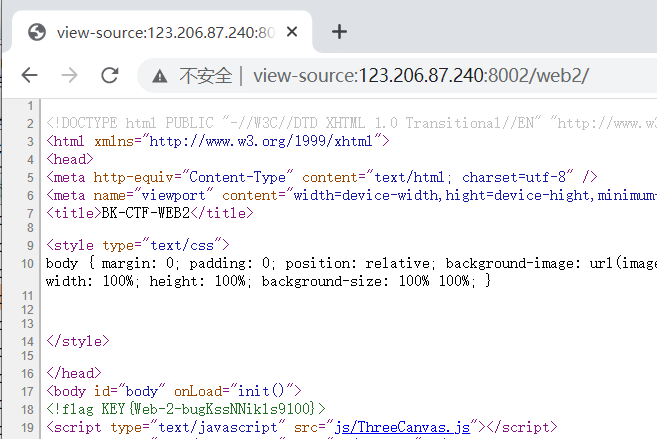Screen dimensions: 657x439
Task: Click the closing </head> tag
Action: pyautogui.click(x=74, y=373)
